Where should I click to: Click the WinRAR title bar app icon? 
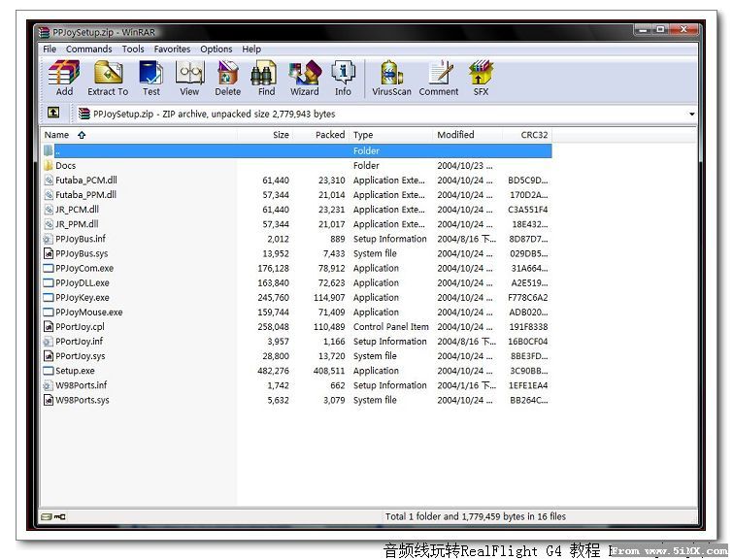(x=45, y=32)
